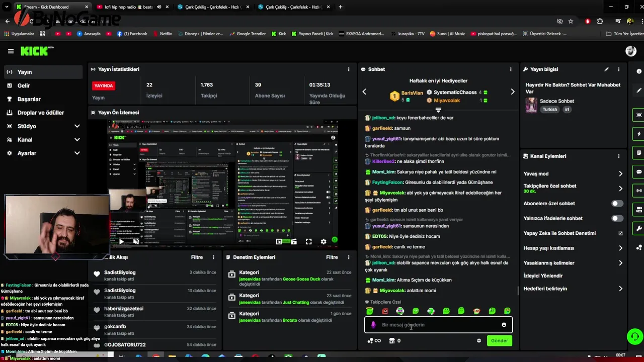Open the Başarılar page in the sidebar
The image size is (644, 362).
click(x=43, y=99)
